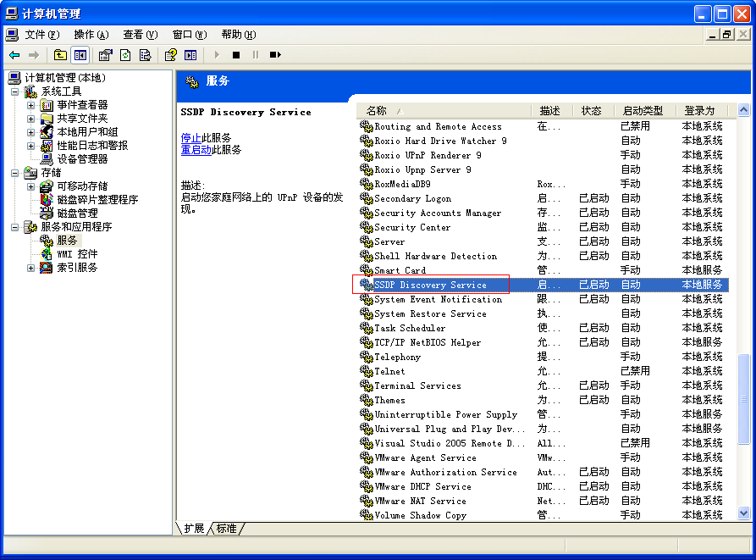Open the 查看(V) menu
The height and width of the screenshot is (560, 756).
coord(139,35)
